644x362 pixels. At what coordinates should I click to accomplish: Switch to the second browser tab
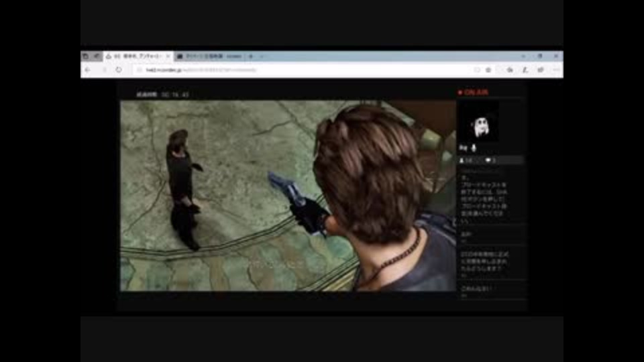209,56
